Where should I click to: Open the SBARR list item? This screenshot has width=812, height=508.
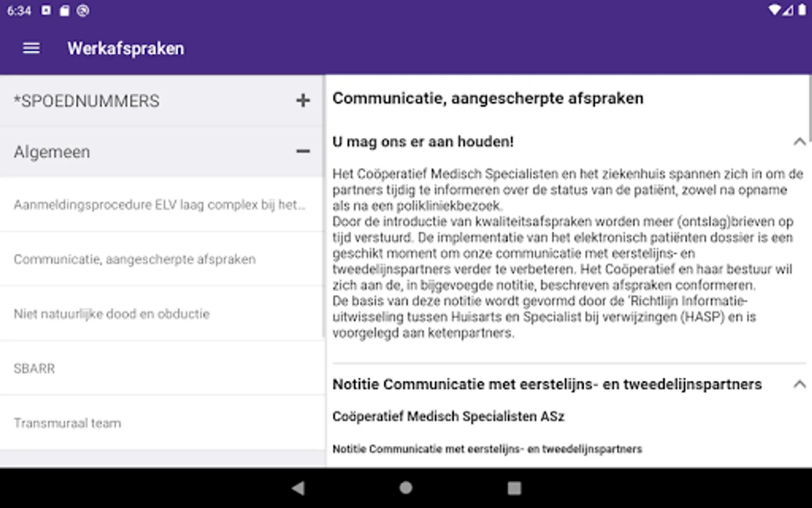(x=162, y=369)
